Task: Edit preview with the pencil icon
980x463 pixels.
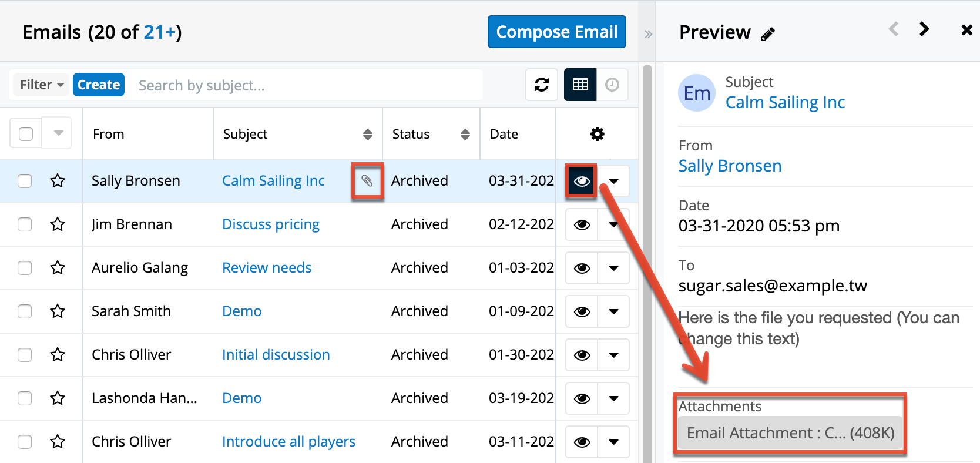Action: pos(767,35)
